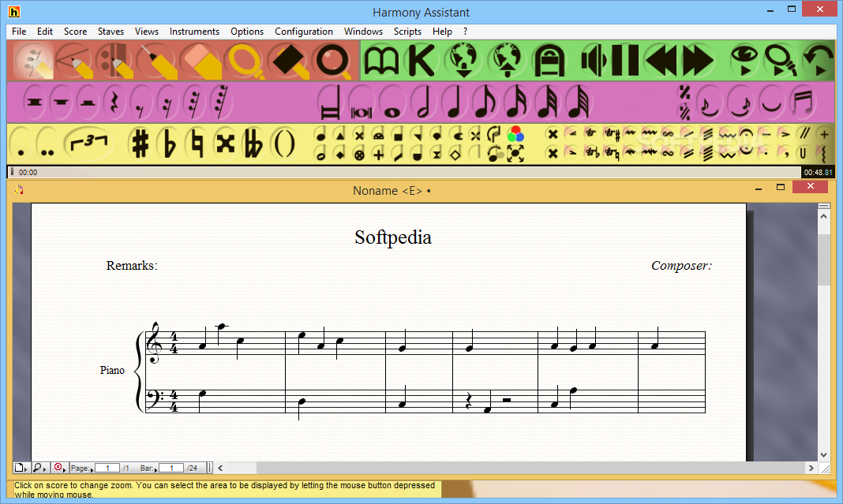
Task: Toggle the flat accidental
Action: click(169, 144)
